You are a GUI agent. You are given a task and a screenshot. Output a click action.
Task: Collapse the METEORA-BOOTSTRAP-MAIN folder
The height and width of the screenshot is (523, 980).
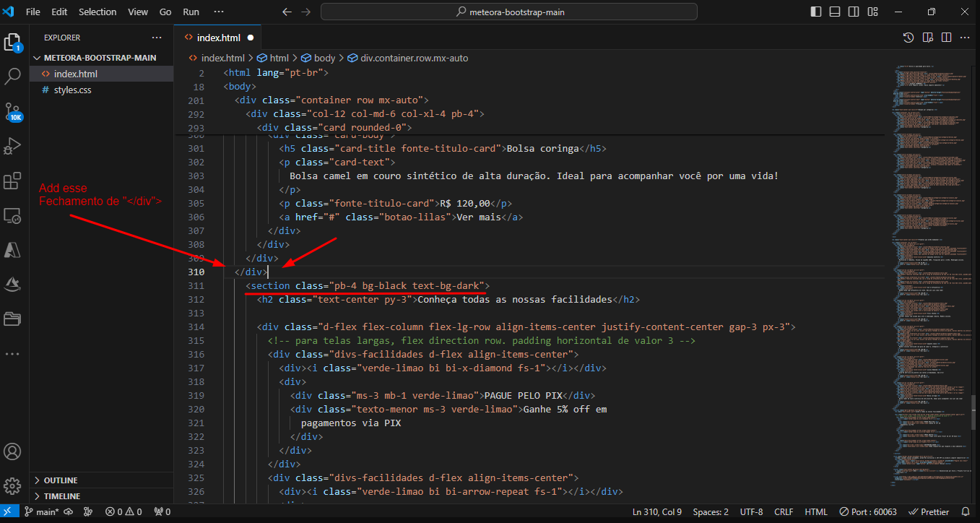click(101, 58)
